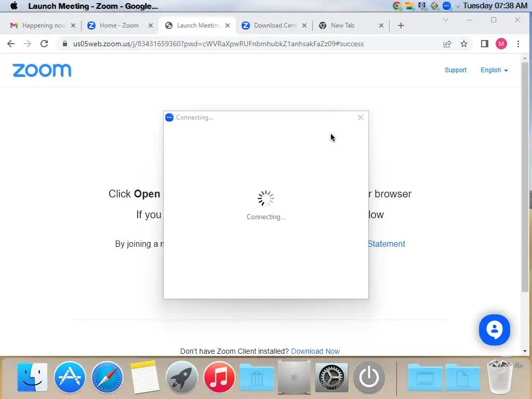Click the Tuesday 07:38 AM clock
Image resolution: width=532 pixels, height=399 pixels.
[x=495, y=6]
